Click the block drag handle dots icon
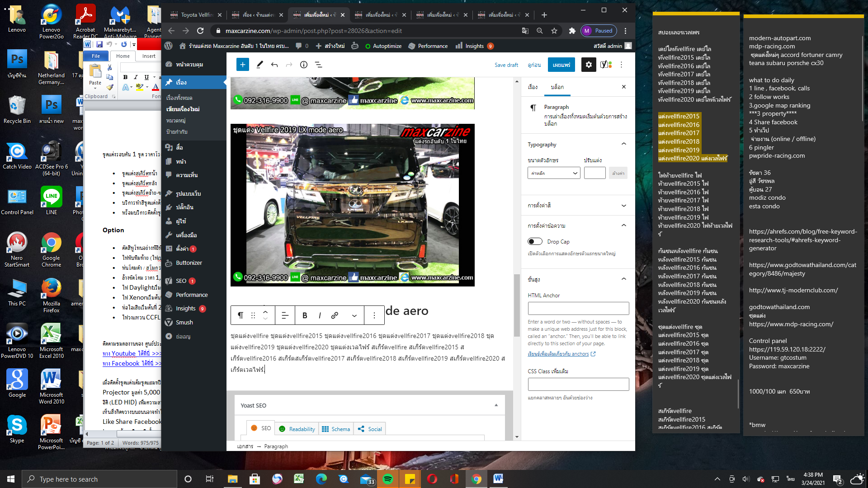 (253, 315)
